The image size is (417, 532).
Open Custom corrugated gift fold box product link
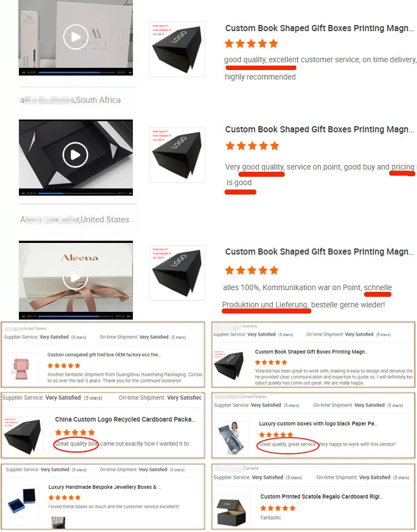(x=104, y=355)
